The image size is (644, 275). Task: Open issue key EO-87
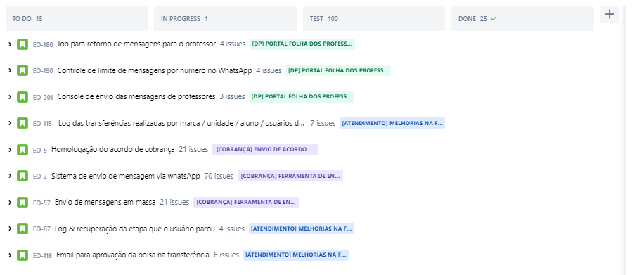click(41, 229)
